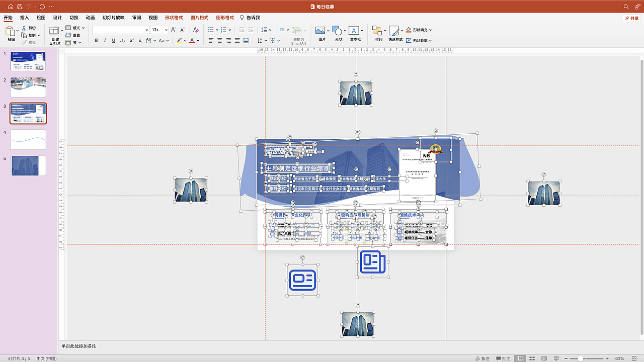The width and height of the screenshot is (644, 362).
Task: Increase font size with the larger A icon
Action: [173, 30]
